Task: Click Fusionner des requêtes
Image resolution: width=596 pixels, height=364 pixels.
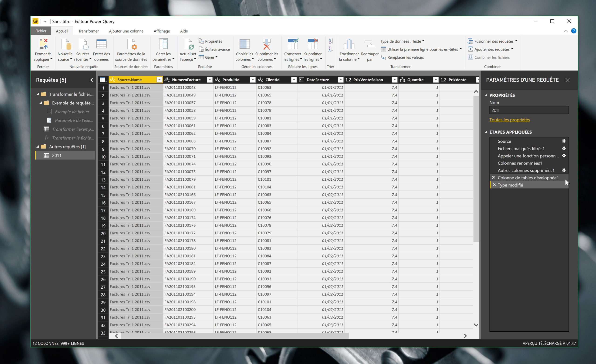Action: click(x=492, y=41)
